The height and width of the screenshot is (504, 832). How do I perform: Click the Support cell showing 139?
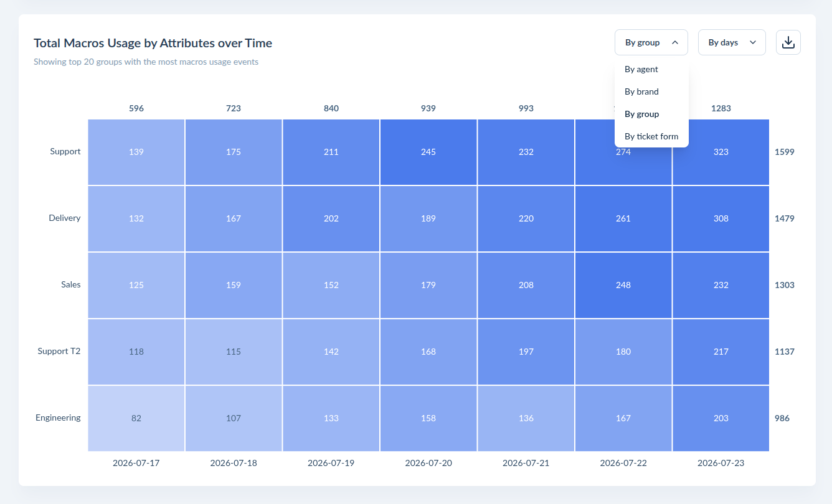pos(136,152)
